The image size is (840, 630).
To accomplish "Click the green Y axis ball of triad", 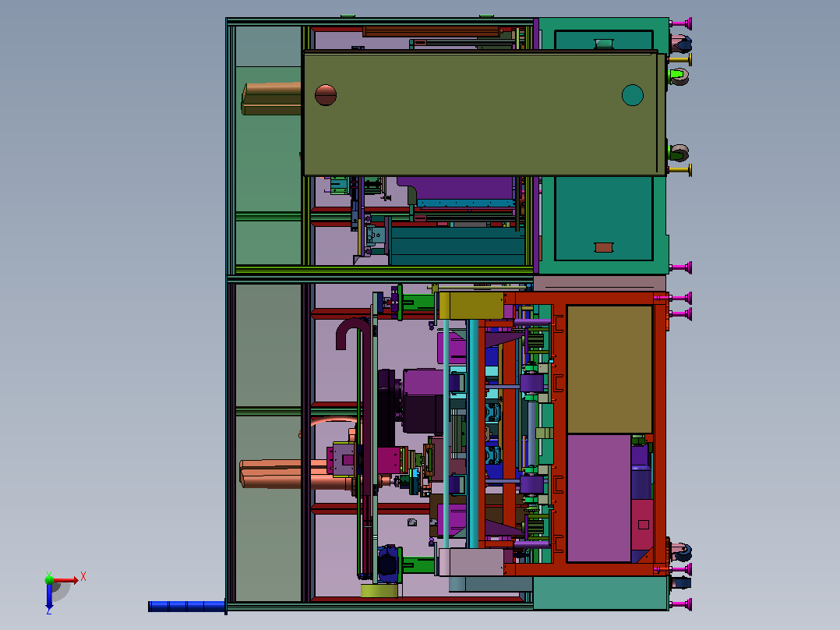I will coord(49,579).
